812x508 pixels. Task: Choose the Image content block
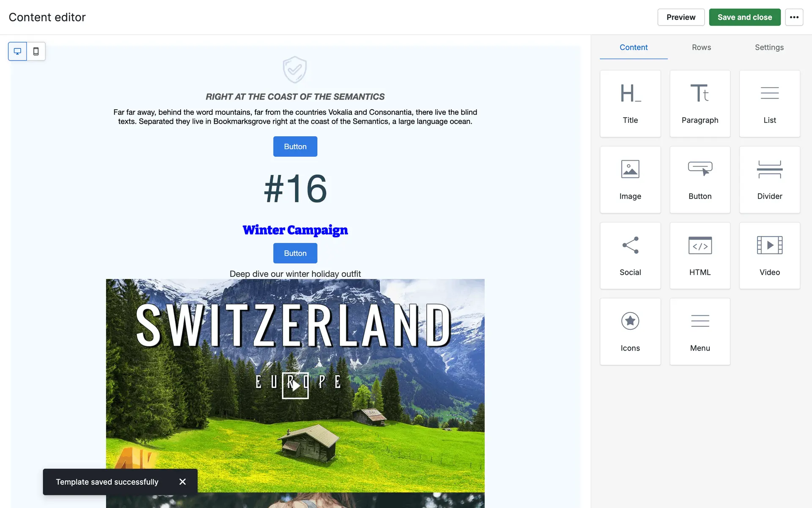(x=630, y=179)
